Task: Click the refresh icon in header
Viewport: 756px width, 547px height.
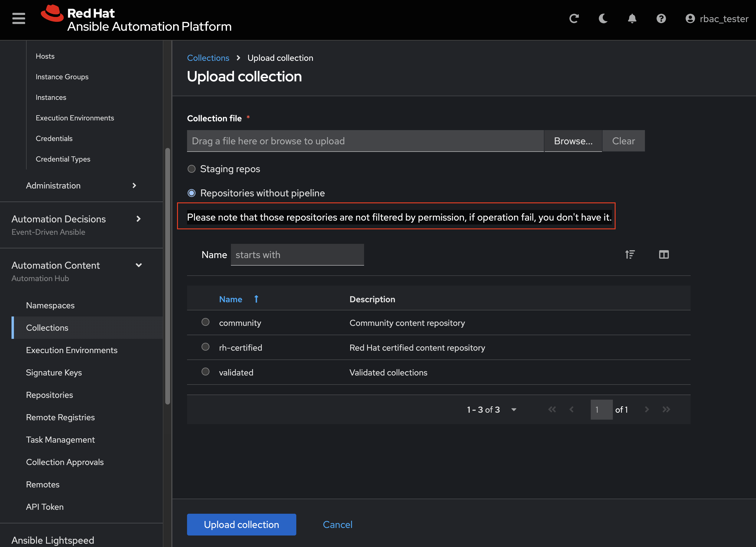Action: (574, 19)
